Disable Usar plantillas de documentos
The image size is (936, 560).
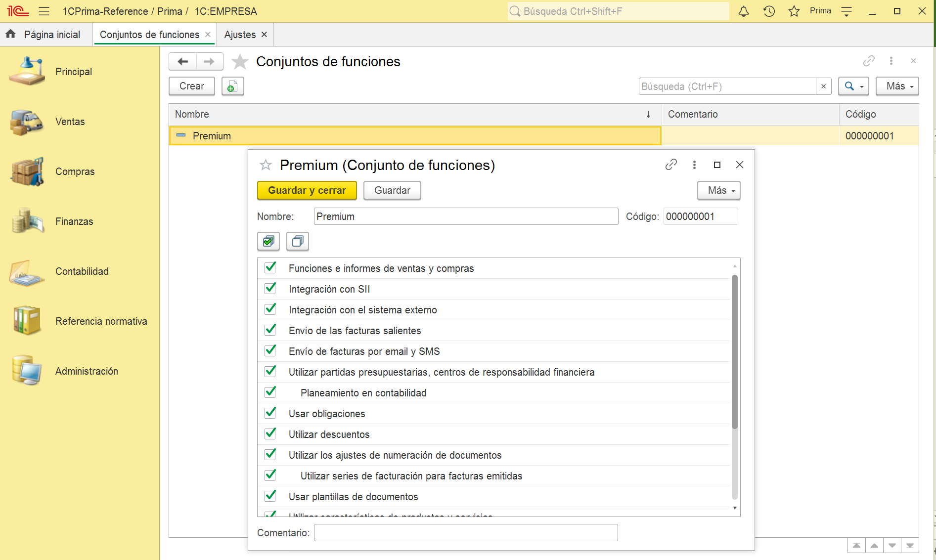[270, 496]
